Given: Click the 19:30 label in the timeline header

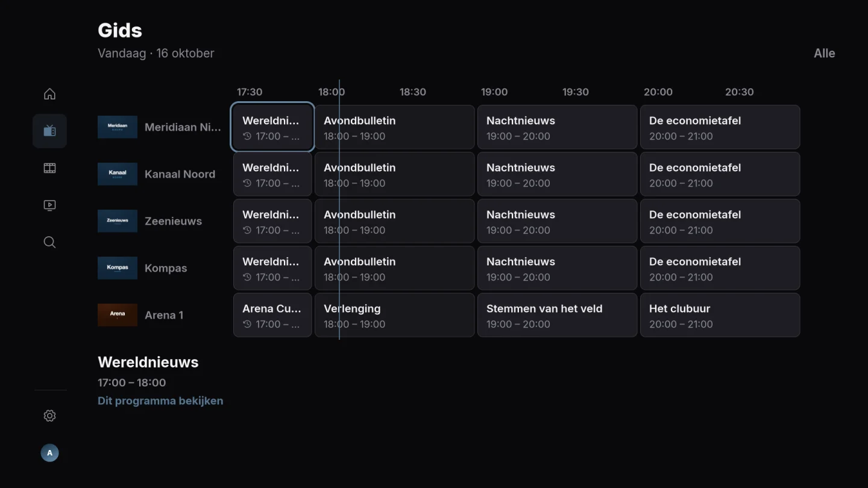Looking at the screenshot, I should click(x=576, y=92).
